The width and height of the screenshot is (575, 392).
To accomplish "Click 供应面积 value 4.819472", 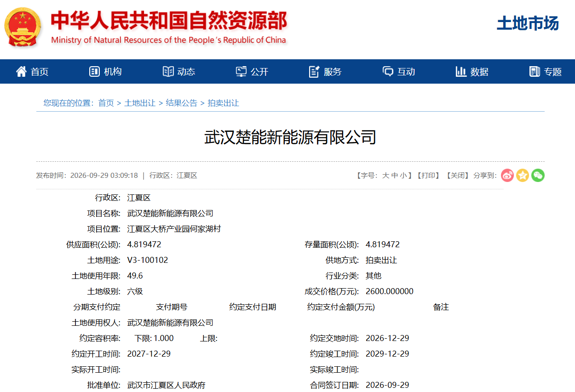I will (x=144, y=244).
